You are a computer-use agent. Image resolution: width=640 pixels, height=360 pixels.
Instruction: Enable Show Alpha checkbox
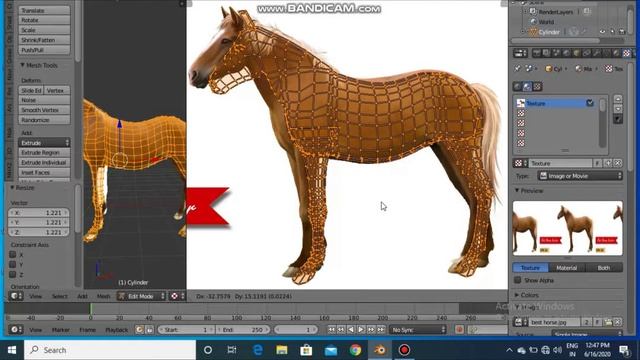coord(518,280)
